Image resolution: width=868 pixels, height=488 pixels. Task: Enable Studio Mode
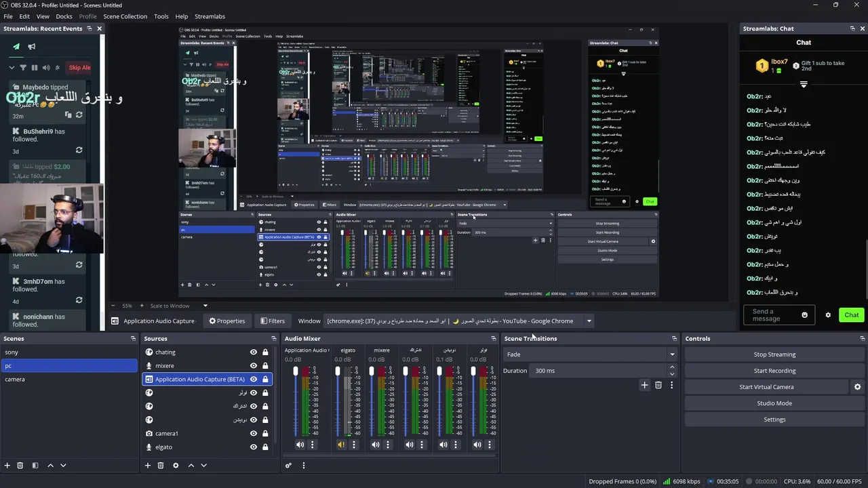click(x=774, y=403)
